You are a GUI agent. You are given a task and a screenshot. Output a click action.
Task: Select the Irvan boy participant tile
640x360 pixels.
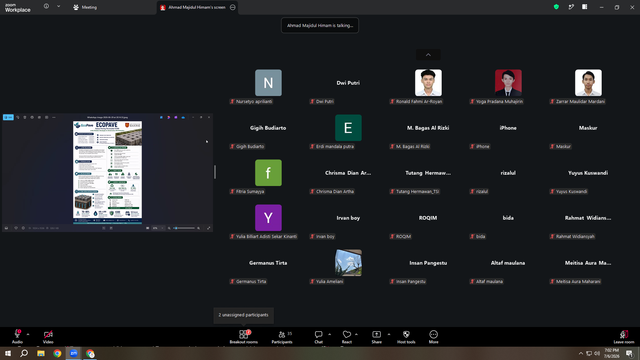348,218
